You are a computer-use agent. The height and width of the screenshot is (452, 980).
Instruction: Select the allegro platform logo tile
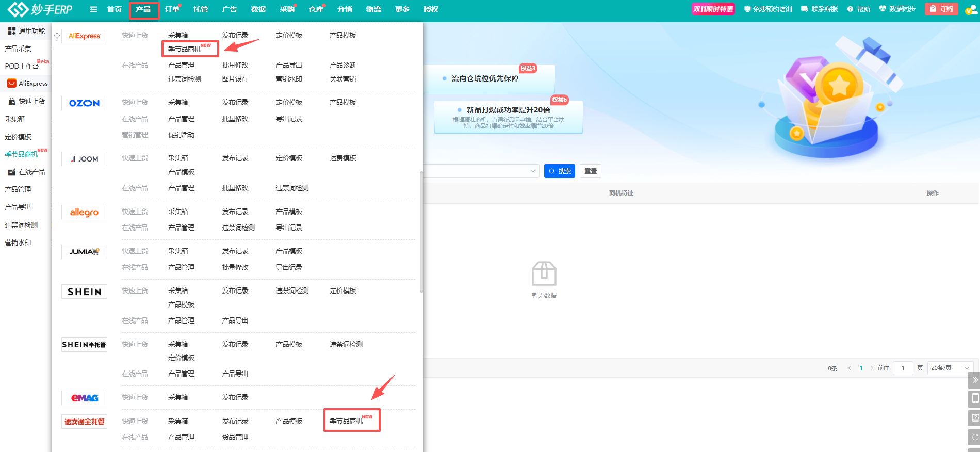84,212
